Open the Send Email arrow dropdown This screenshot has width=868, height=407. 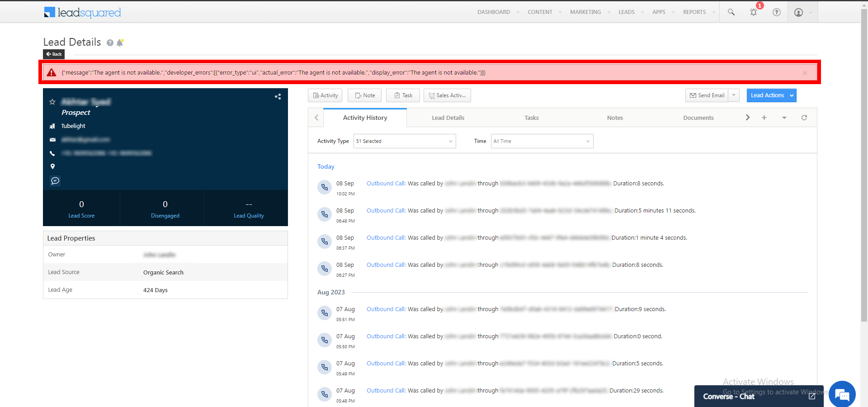click(734, 95)
